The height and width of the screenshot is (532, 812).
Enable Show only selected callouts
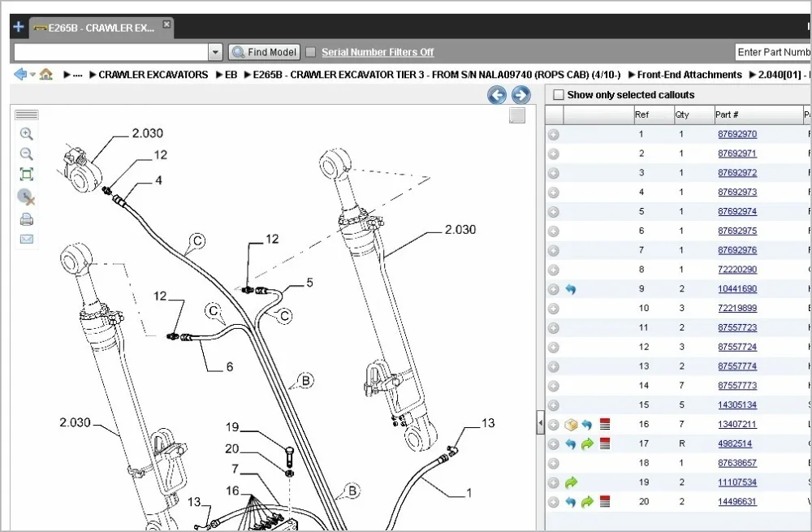tap(558, 95)
